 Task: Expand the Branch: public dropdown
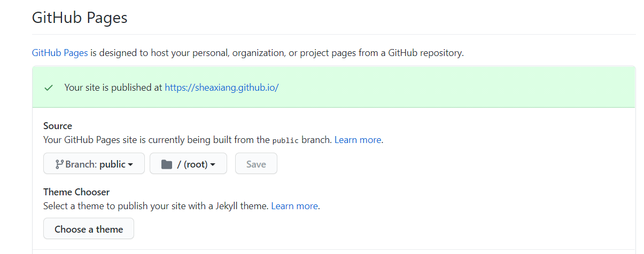(x=94, y=163)
